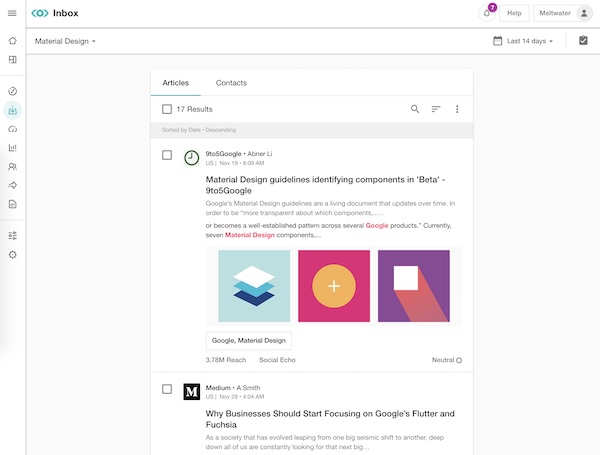The image size is (600, 455).
Task: Open the Why Businesses Should Start Focusing article
Action: pos(330,419)
